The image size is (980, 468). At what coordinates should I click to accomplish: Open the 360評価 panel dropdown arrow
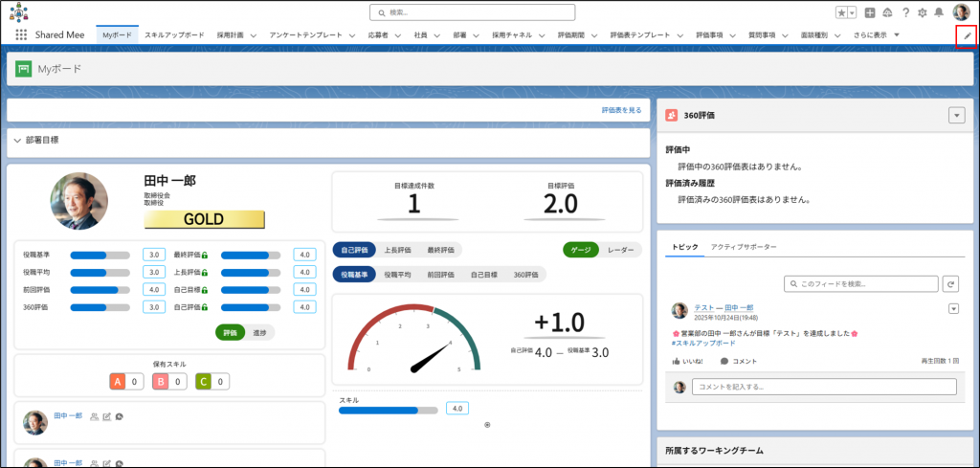(x=955, y=115)
